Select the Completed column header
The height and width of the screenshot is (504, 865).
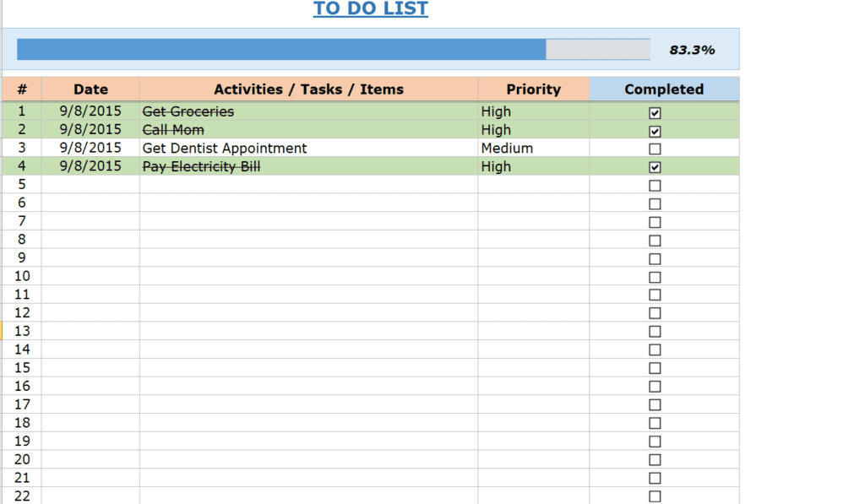[664, 89]
